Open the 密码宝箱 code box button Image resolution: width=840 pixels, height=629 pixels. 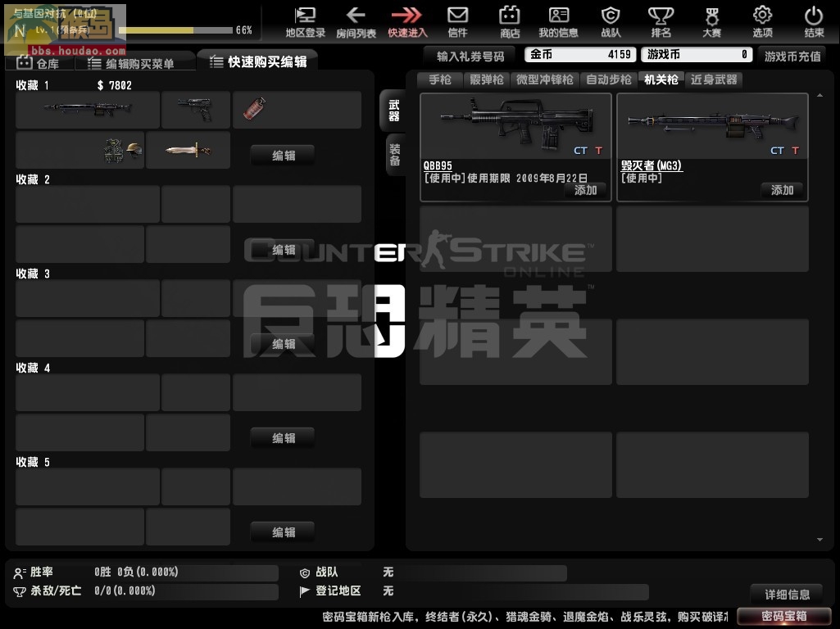[784, 616]
